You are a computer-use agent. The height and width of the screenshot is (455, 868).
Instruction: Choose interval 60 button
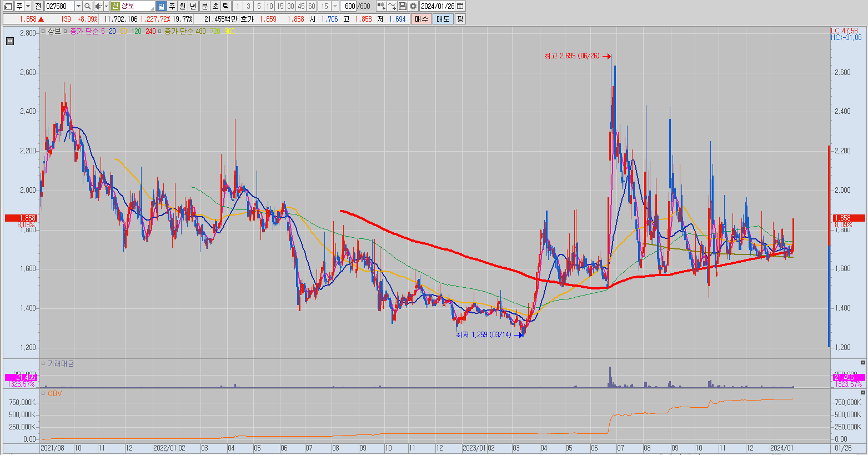pyautogui.click(x=312, y=6)
